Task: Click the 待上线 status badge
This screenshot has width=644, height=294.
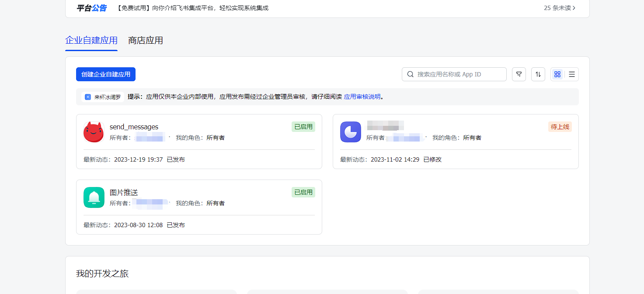Action: [x=560, y=127]
